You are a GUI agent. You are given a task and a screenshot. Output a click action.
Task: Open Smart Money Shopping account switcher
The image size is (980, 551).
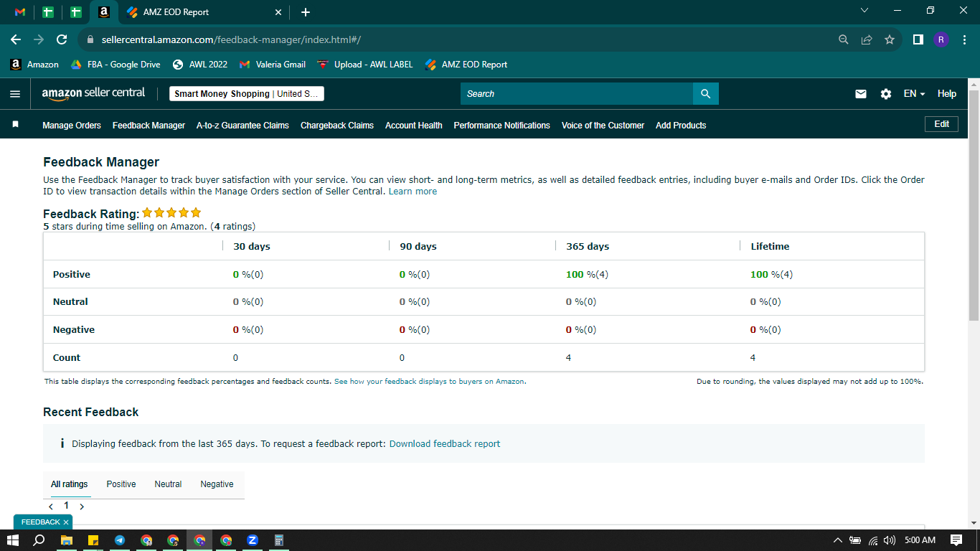[x=247, y=94]
